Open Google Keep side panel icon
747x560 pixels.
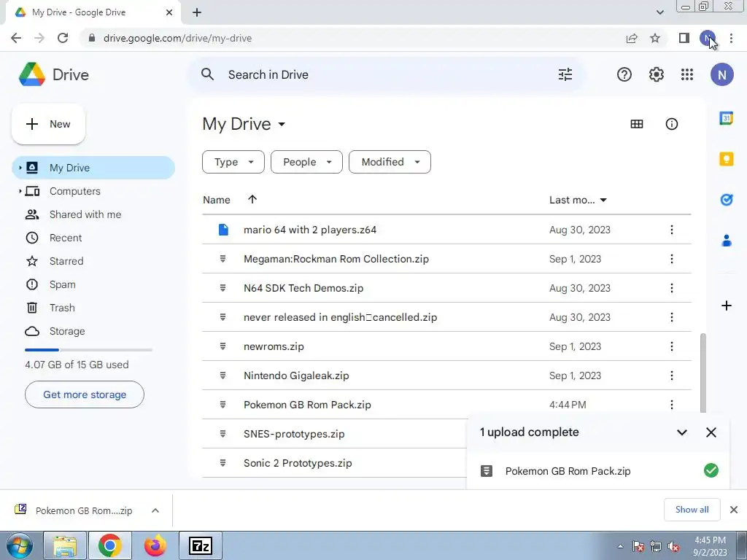pos(726,158)
